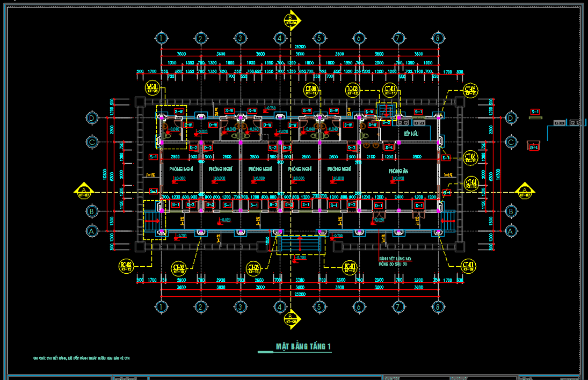This screenshot has width=588, height=380.
Task: Click the WC-01 detail callout bubble
Action: point(153,88)
